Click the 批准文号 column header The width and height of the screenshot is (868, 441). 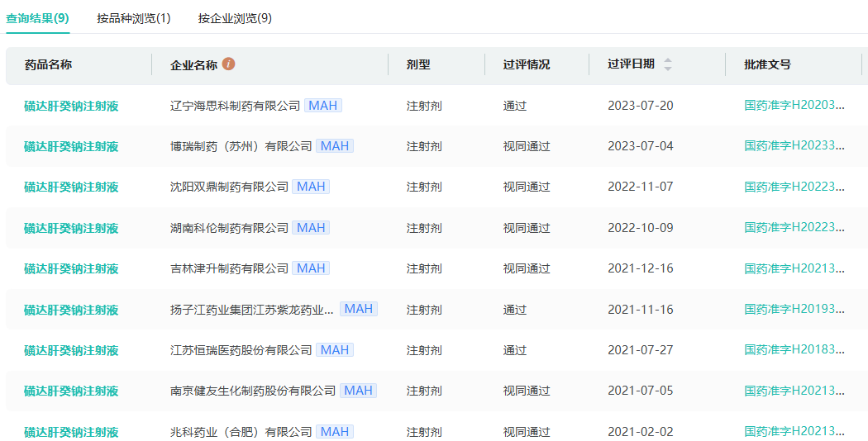[x=767, y=64]
